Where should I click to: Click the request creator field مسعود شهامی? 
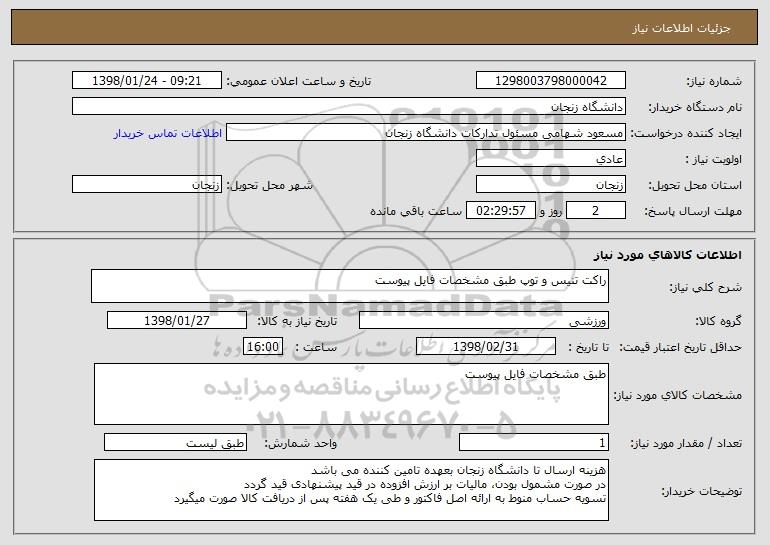tap(426, 133)
